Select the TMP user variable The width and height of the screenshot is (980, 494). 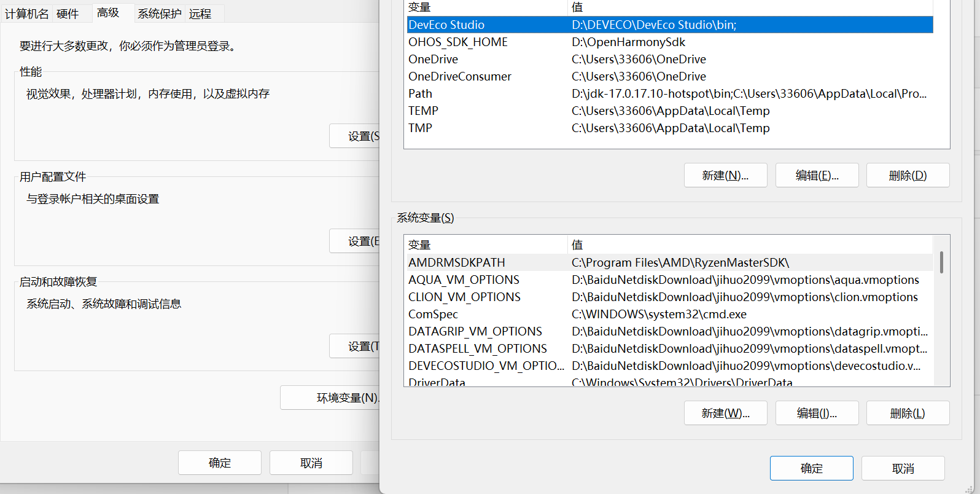pyautogui.click(x=670, y=128)
